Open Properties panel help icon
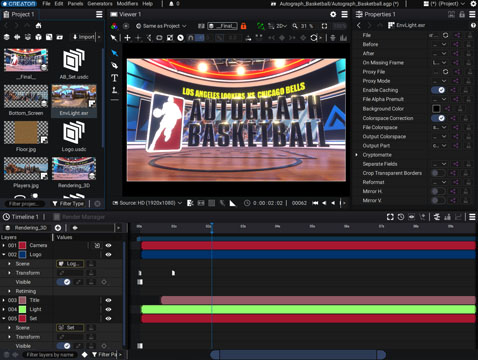This screenshot has height=360, width=478. tap(473, 25)
